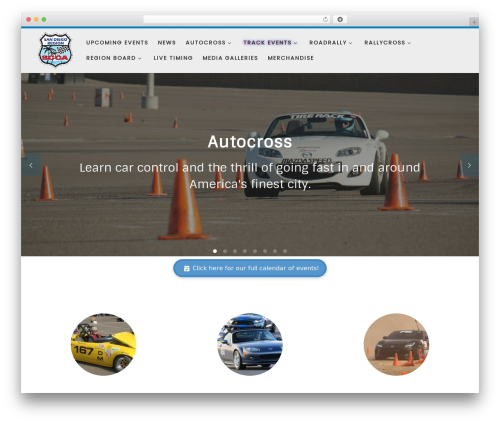The width and height of the screenshot is (500, 423).
Task: Open Upcoming Events page
Action: point(117,43)
